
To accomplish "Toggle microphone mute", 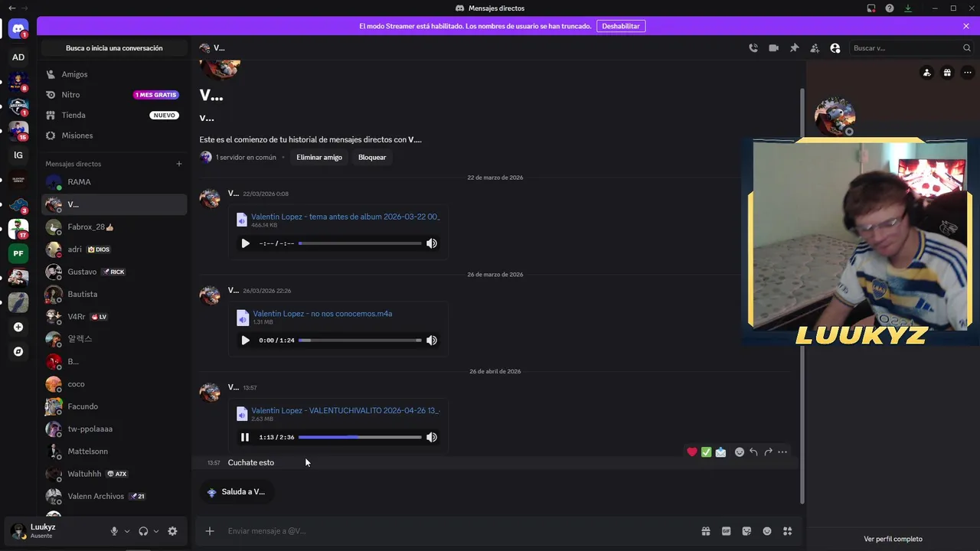I will [114, 531].
